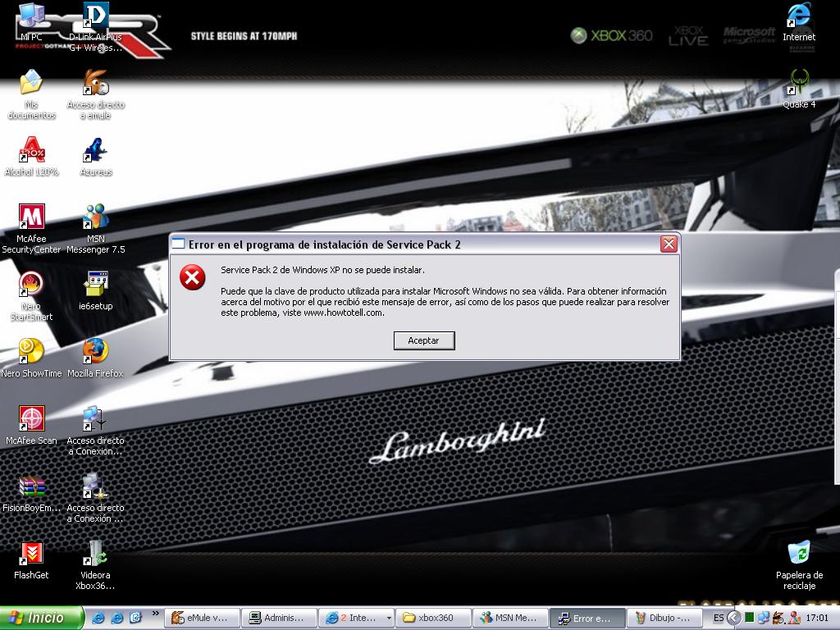This screenshot has height=630, width=840.
Task: Launch Nero StartSmart from the desktop
Action: pos(31,296)
